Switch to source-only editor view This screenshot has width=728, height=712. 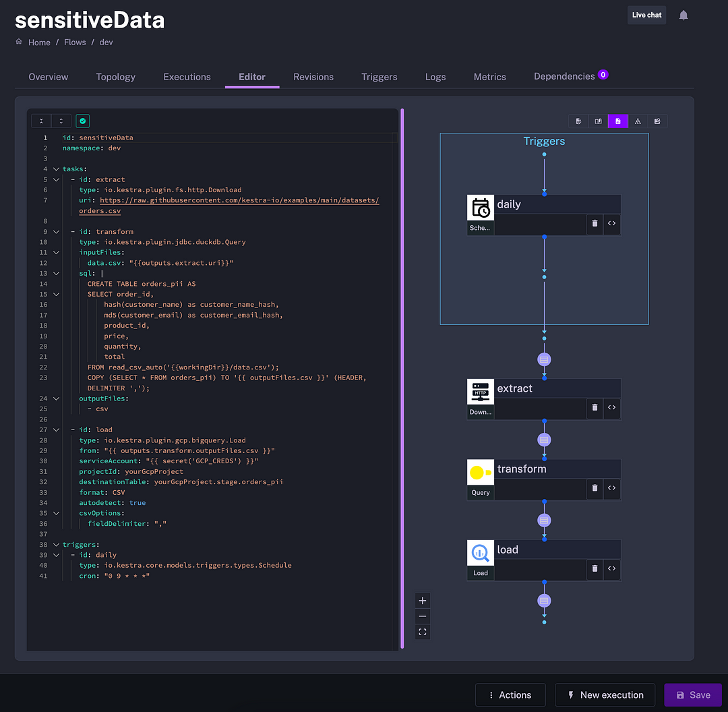click(x=578, y=121)
